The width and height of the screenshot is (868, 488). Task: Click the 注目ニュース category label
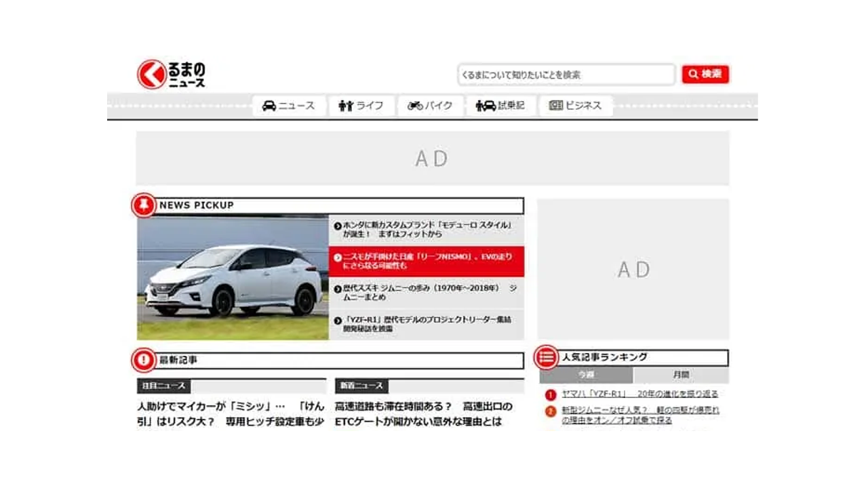[x=163, y=386]
